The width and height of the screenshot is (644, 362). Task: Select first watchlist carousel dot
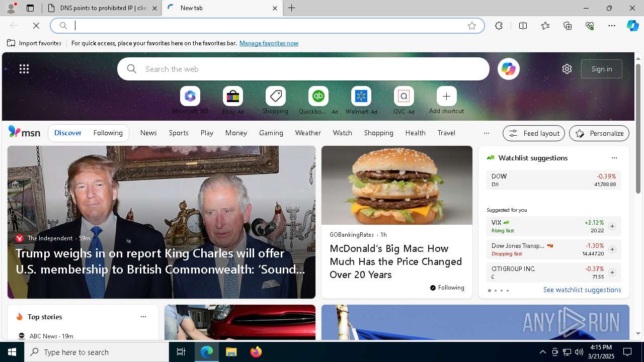click(x=489, y=291)
